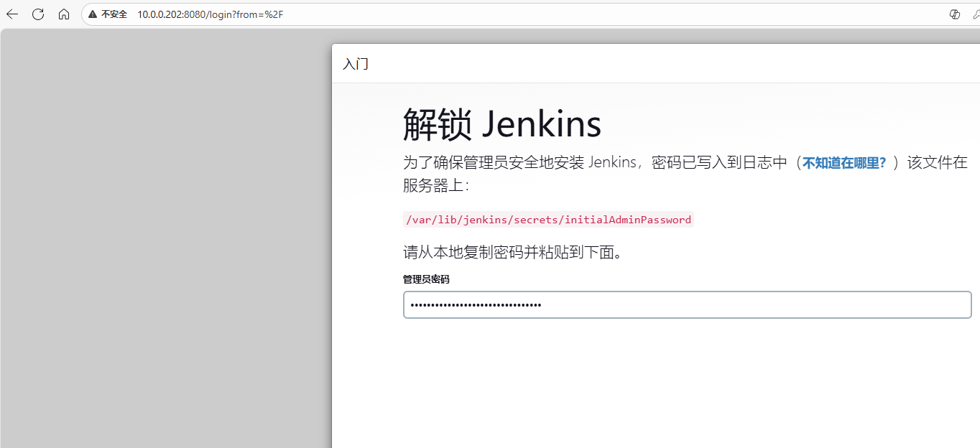Go back using the browser back arrow

[x=12, y=14]
